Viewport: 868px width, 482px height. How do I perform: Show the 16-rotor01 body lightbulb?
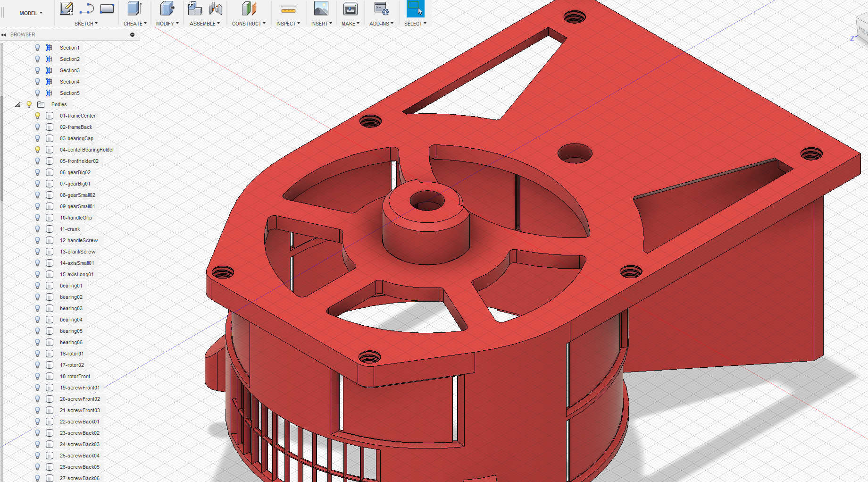pos(38,354)
